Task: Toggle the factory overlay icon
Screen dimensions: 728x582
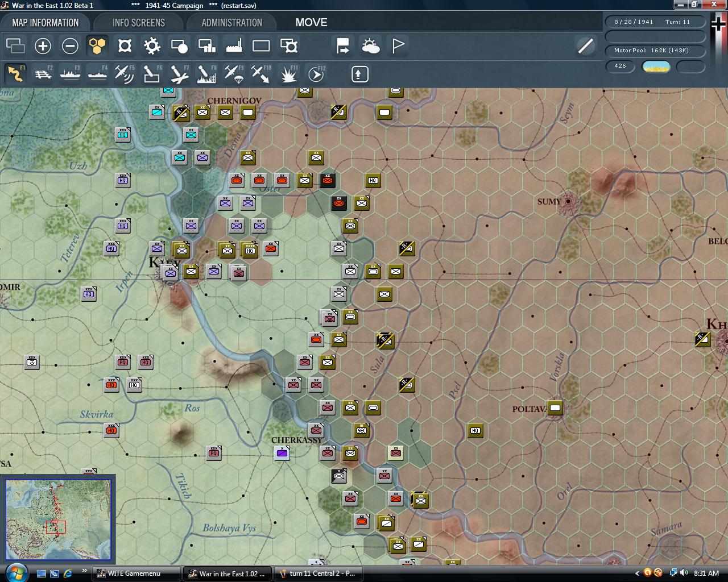Action: (x=234, y=46)
